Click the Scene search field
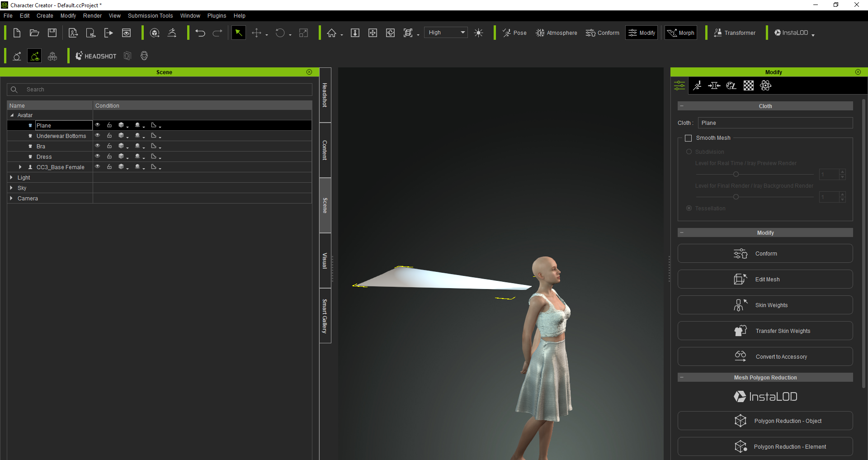 tap(160, 90)
